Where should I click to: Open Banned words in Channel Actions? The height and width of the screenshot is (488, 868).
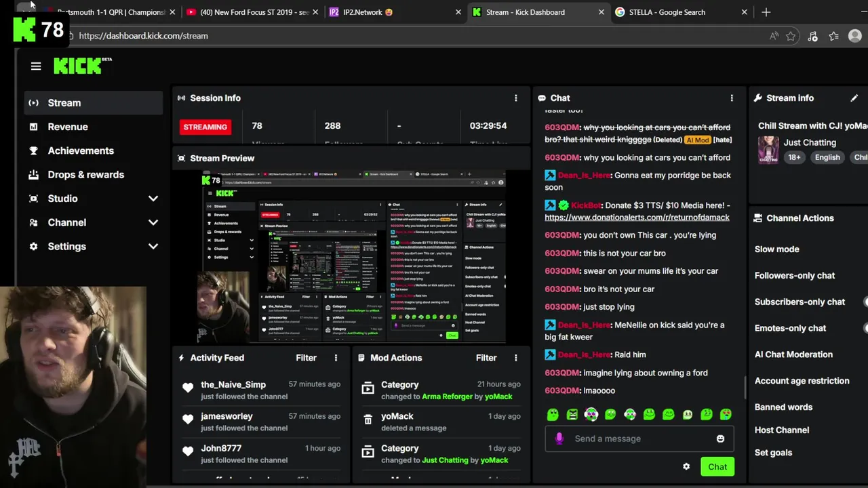tap(783, 407)
